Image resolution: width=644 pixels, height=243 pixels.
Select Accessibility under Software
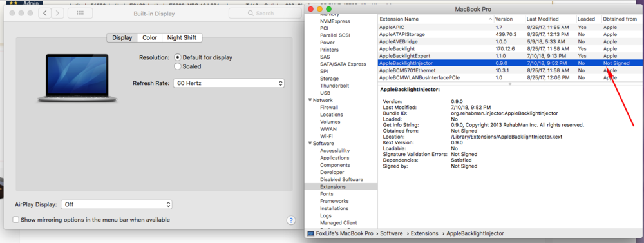pyautogui.click(x=335, y=150)
